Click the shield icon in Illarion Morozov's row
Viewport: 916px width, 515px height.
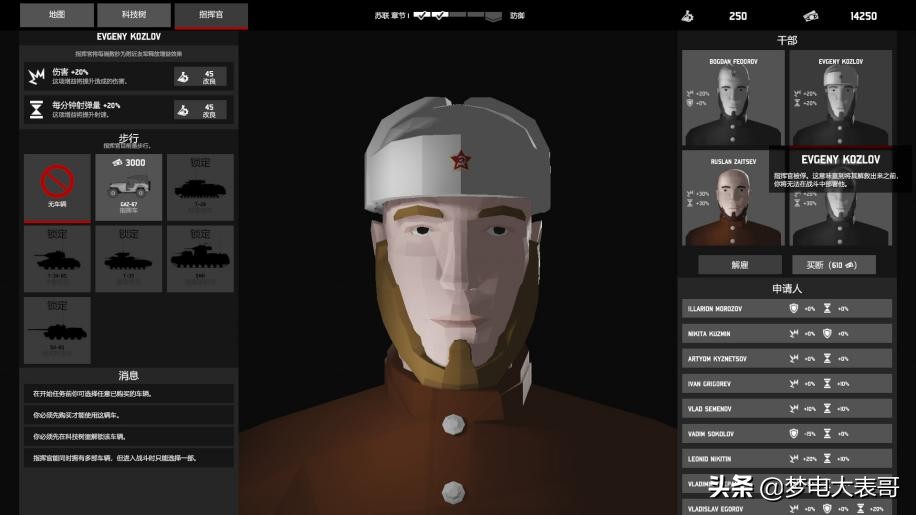tap(793, 308)
